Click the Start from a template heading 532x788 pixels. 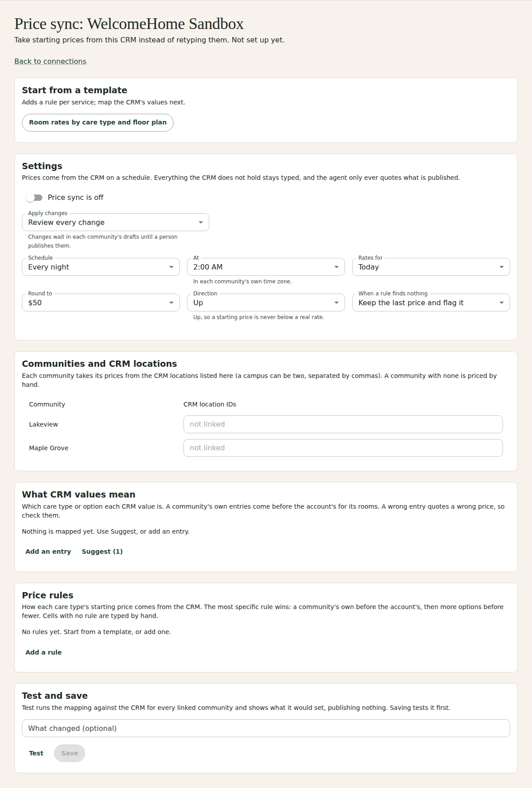pyautogui.click(x=75, y=90)
